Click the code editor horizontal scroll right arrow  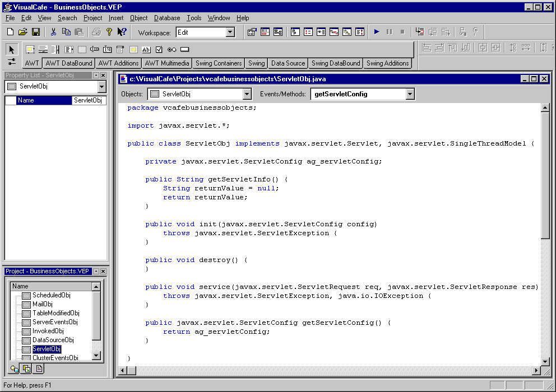[536, 371]
